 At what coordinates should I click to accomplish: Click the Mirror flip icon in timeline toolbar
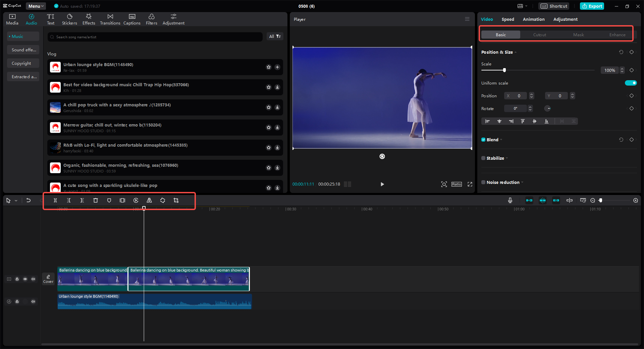pyautogui.click(x=149, y=200)
